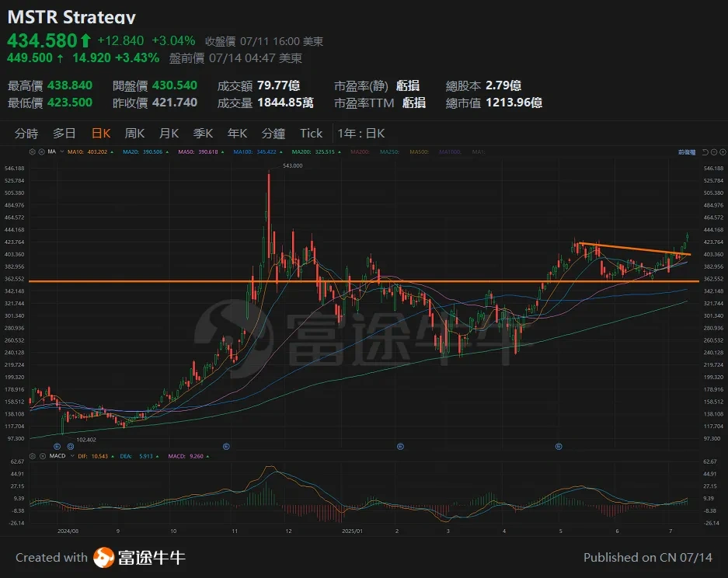Click the 2025/01 date axis label
The width and height of the screenshot is (728, 578).
tap(352, 531)
